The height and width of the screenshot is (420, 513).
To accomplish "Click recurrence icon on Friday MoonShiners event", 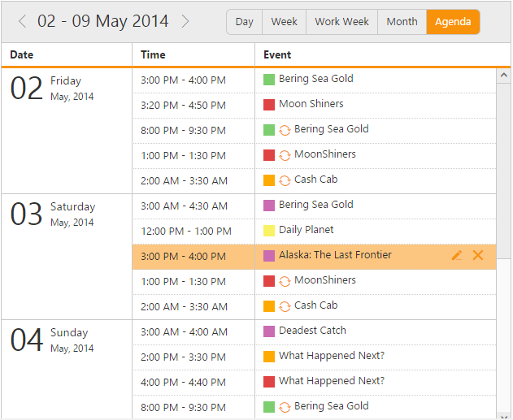I will click(285, 155).
